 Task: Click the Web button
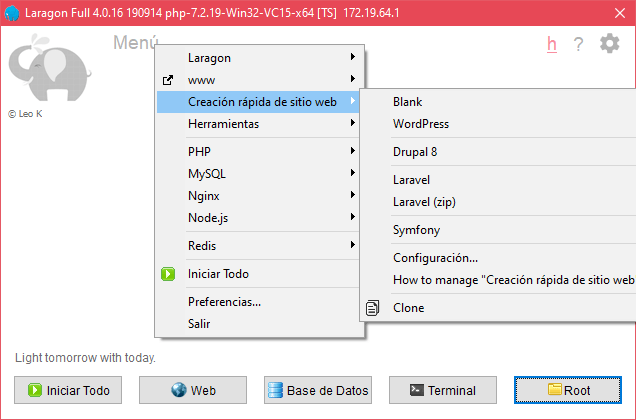click(x=193, y=390)
